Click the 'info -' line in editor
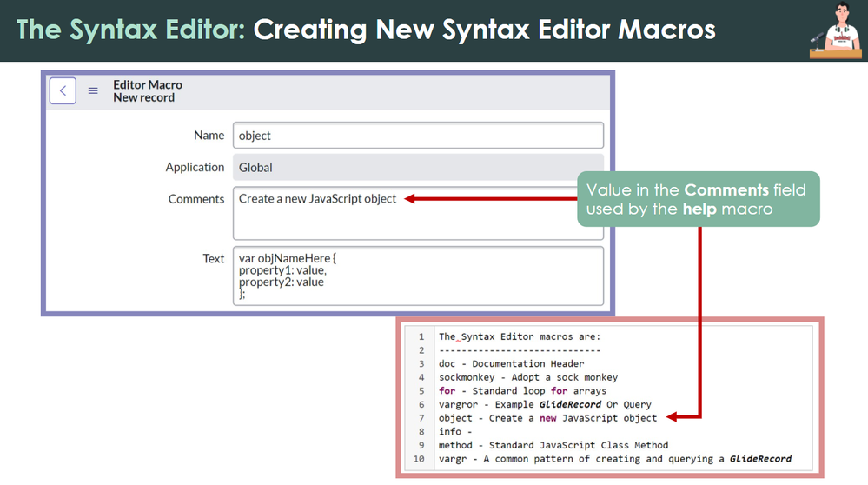The height and width of the screenshot is (485, 868). 455,431
